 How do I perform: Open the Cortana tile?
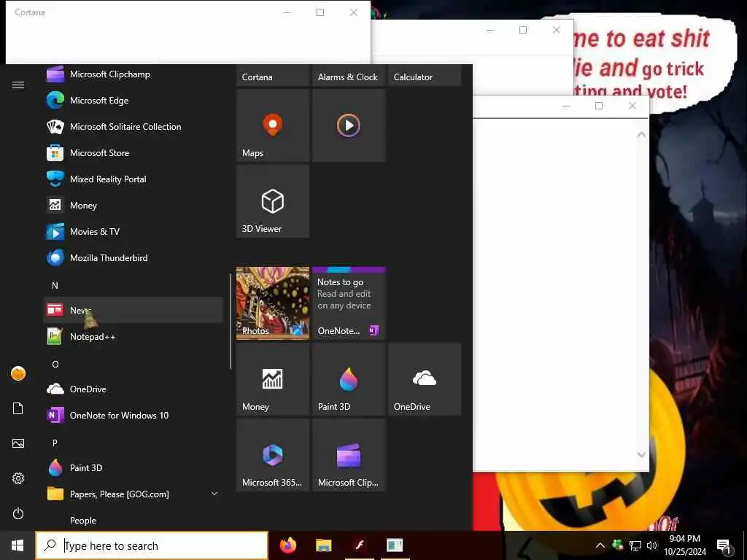(x=273, y=75)
